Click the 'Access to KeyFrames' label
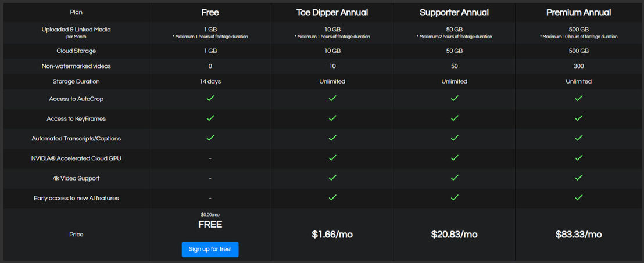The image size is (644, 263). click(x=76, y=118)
